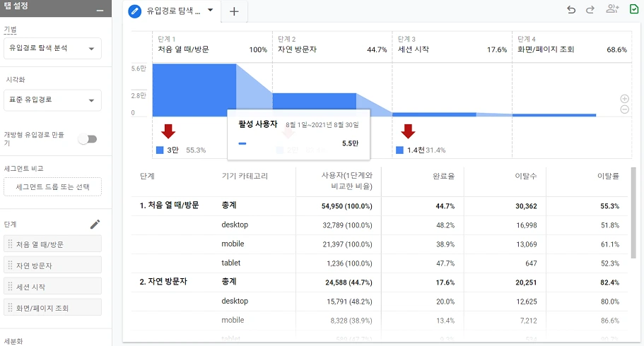Click the 1.4천 drop-off legend swatch

[399, 150]
